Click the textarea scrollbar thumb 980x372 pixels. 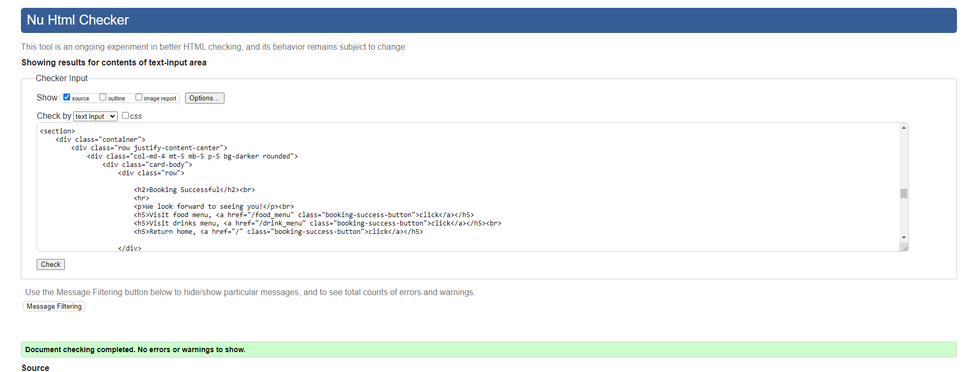[904, 194]
